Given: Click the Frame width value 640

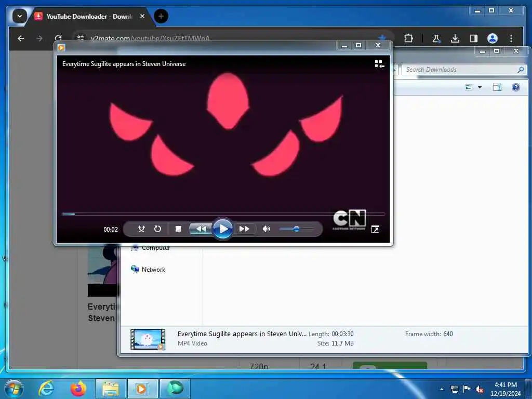Looking at the screenshot, I should pos(448,334).
